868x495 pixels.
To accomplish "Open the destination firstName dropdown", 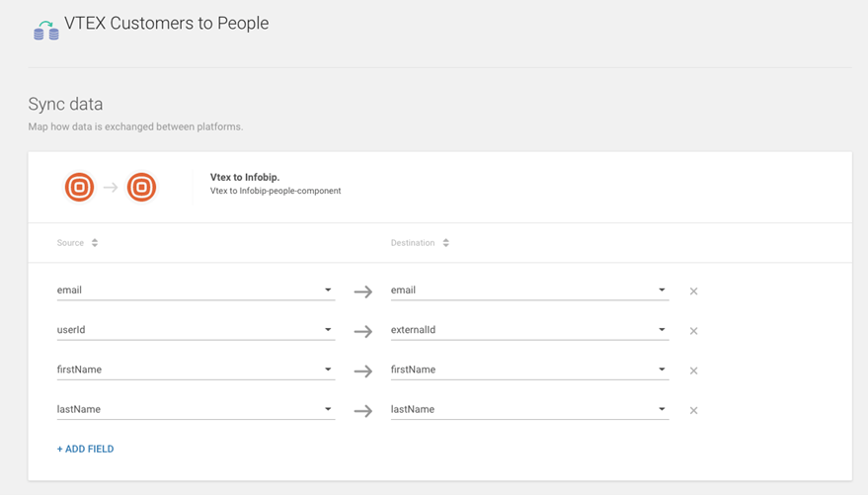I will [x=662, y=370].
